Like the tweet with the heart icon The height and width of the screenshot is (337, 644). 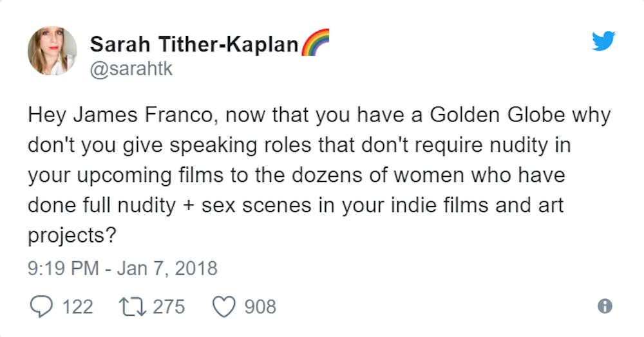[x=223, y=307]
